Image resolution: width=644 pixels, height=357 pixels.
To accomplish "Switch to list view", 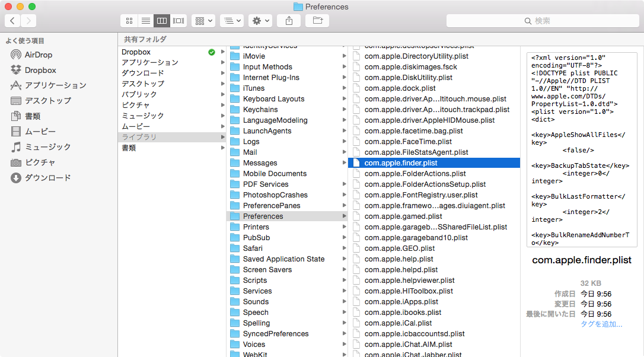I will click(x=145, y=21).
